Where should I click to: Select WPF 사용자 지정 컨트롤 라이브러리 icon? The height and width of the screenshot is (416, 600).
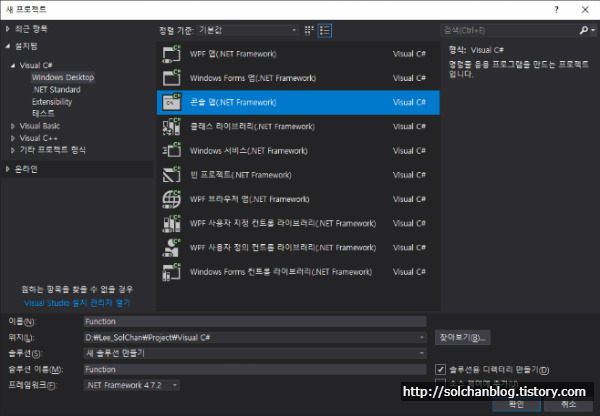coord(171,223)
